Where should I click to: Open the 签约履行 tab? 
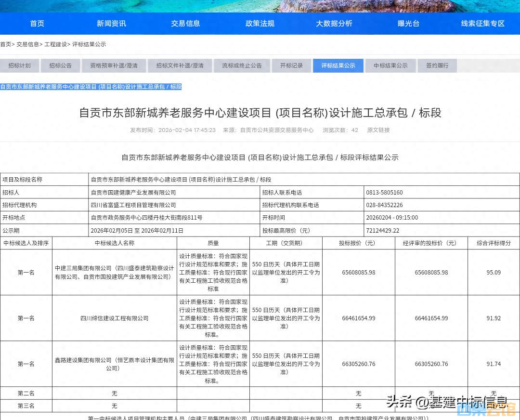coord(437,66)
